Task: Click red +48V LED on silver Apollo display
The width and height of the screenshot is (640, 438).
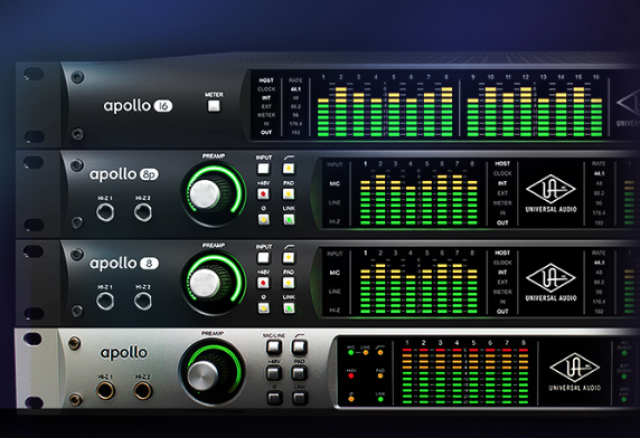Action: click(351, 376)
